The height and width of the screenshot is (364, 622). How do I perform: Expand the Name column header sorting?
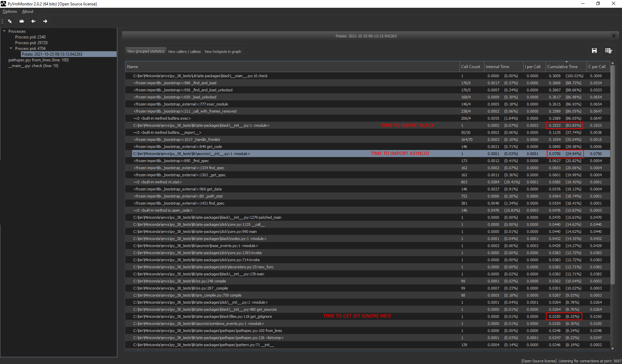(132, 66)
